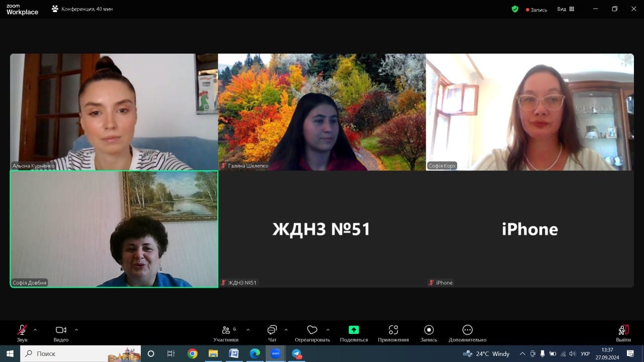Open Cortana circle icon on taskbar
The height and width of the screenshot is (362, 644).
click(x=150, y=353)
